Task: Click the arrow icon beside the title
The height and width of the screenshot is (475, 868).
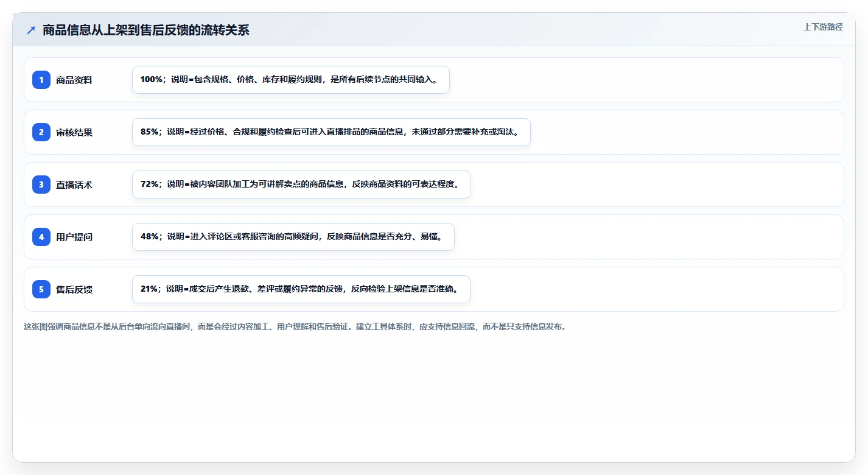Action: coord(31,30)
